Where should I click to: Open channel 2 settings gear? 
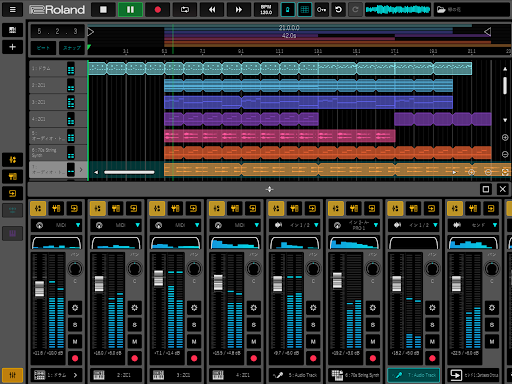[x=135, y=308]
